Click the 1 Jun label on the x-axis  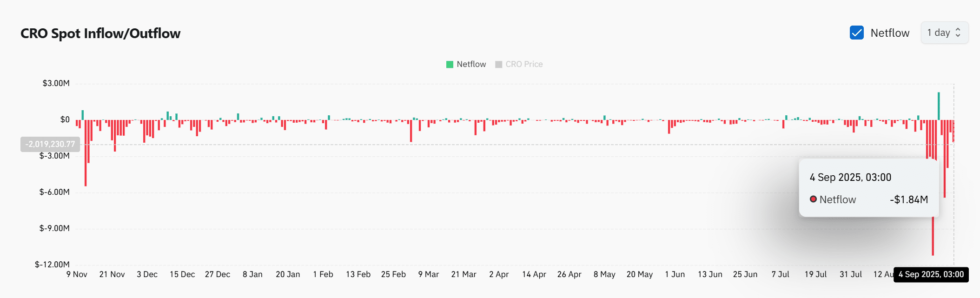675,275
